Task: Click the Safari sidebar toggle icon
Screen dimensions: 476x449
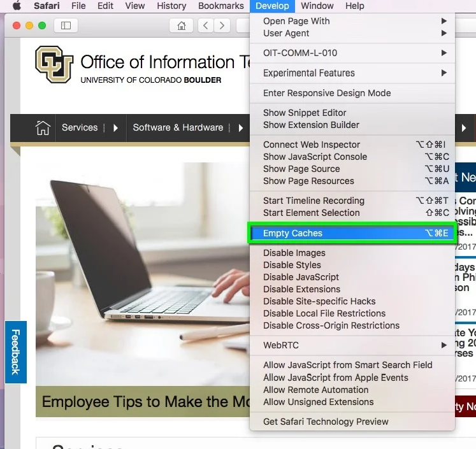Action: pyautogui.click(x=66, y=25)
